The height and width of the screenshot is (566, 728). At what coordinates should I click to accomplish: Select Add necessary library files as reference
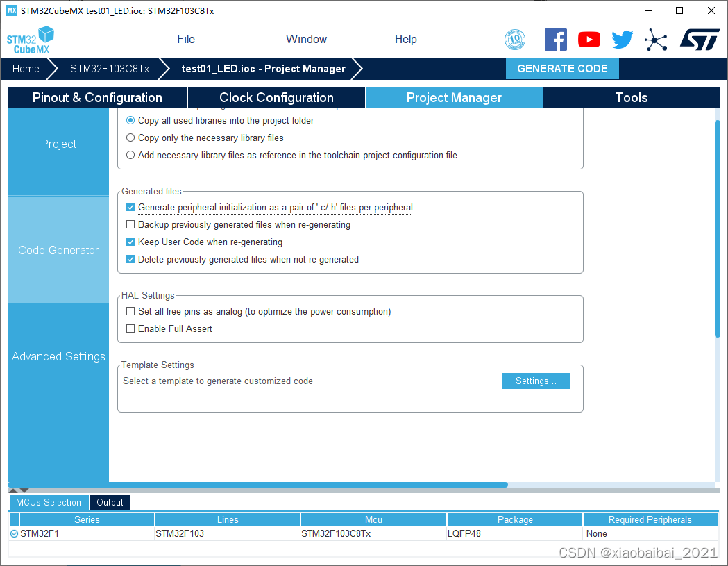130,155
